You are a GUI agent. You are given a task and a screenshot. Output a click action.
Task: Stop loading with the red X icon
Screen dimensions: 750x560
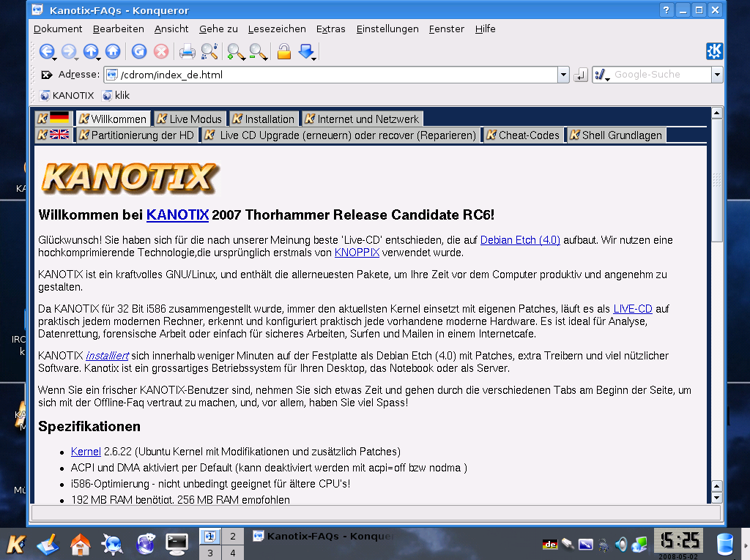point(161,51)
